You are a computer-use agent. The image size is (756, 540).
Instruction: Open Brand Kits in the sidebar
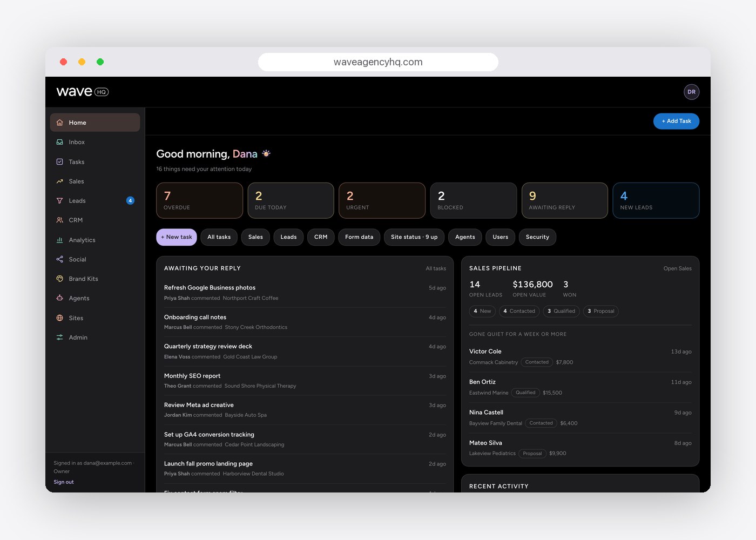coord(95,279)
